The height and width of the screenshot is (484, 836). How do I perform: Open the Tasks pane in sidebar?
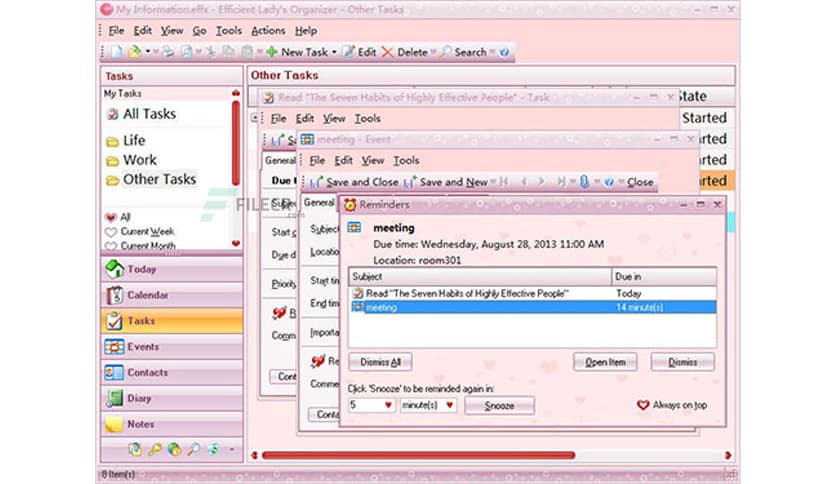172,321
